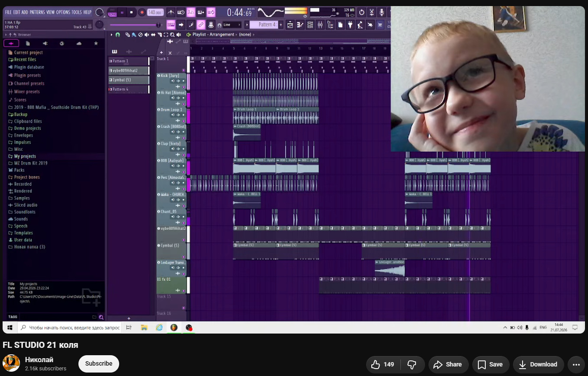The width and height of the screenshot is (588, 376).
Task: Click the 140.000 tempo display
Action: 155,13
